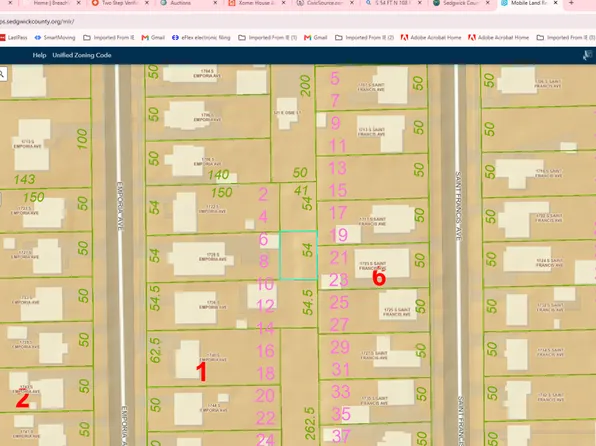Click pink lot number 25

(x=339, y=302)
